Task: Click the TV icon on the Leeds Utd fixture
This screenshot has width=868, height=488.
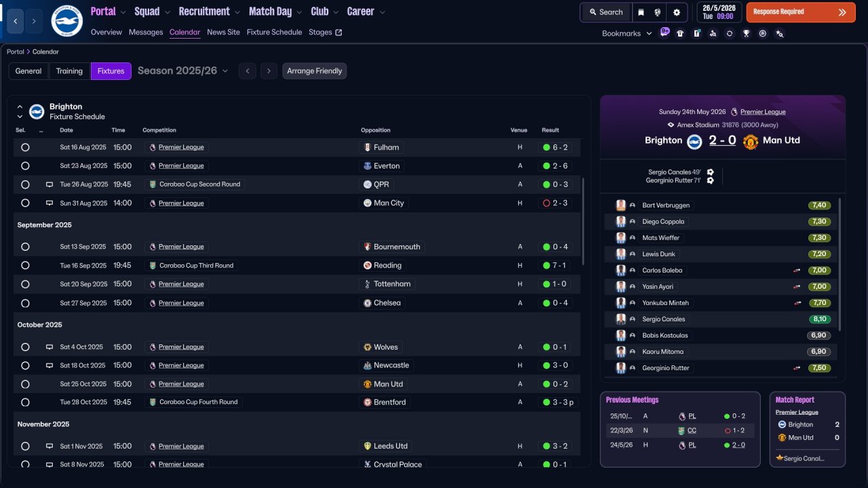Action: pyautogui.click(x=50, y=446)
